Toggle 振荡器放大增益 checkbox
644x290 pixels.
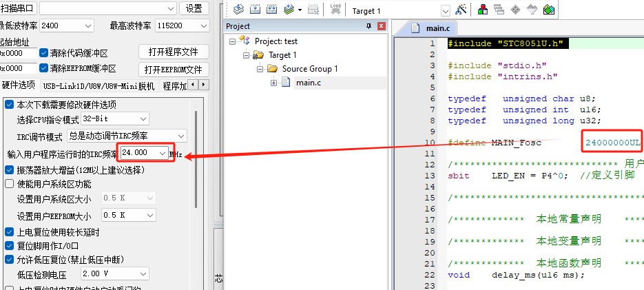click(10, 169)
